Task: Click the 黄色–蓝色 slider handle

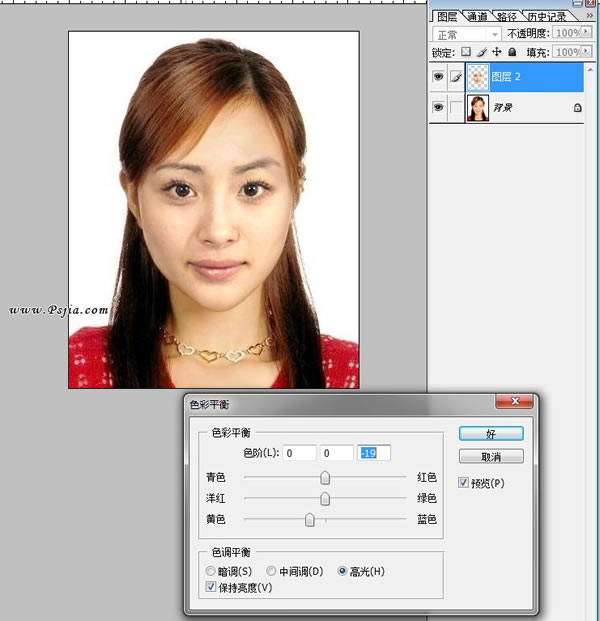Action: [x=310, y=519]
